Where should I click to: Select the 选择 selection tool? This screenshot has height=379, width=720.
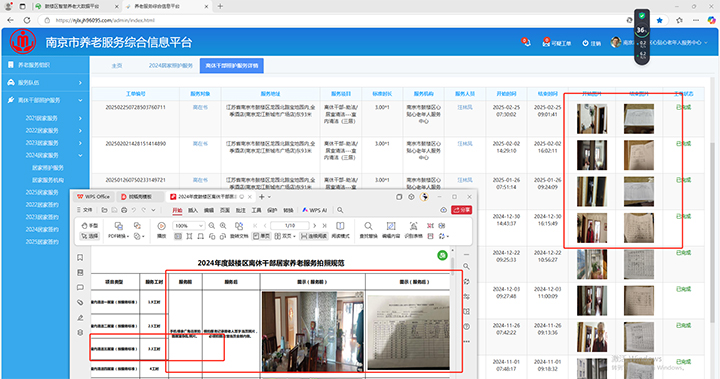(90, 236)
